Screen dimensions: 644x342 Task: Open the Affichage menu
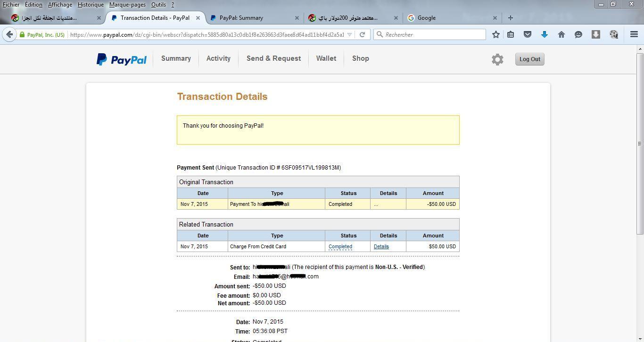click(60, 5)
